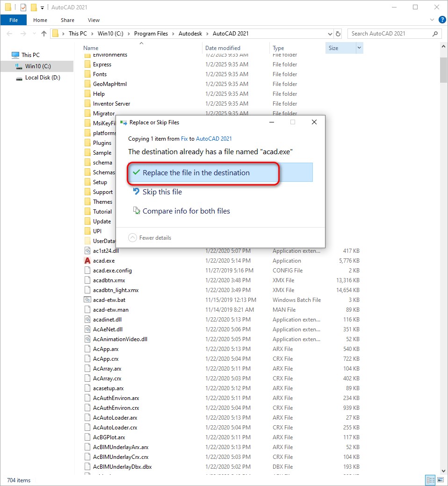Open Explorer help question mark icon
Screen dimensions: 448x486
pos(442,20)
